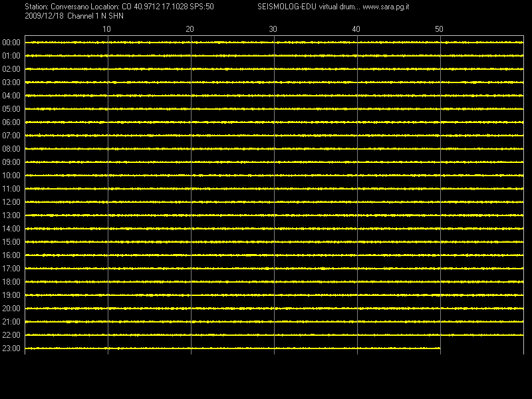Click the 03:00 hour label
This screenshot has height=399, width=532.
(x=11, y=82)
